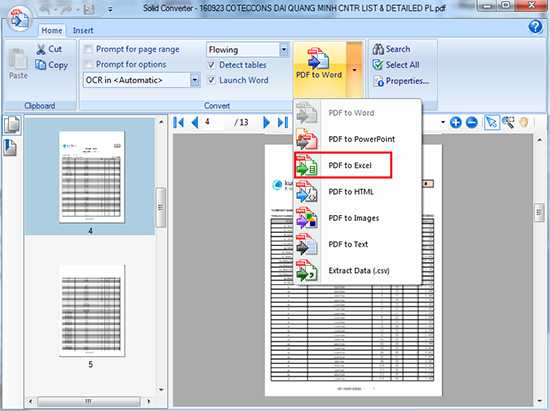The width and height of the screenshot is (550, 411).
Task: Click the thumbnail panel horizontal scrollbar handle
Action: point(88,401)
